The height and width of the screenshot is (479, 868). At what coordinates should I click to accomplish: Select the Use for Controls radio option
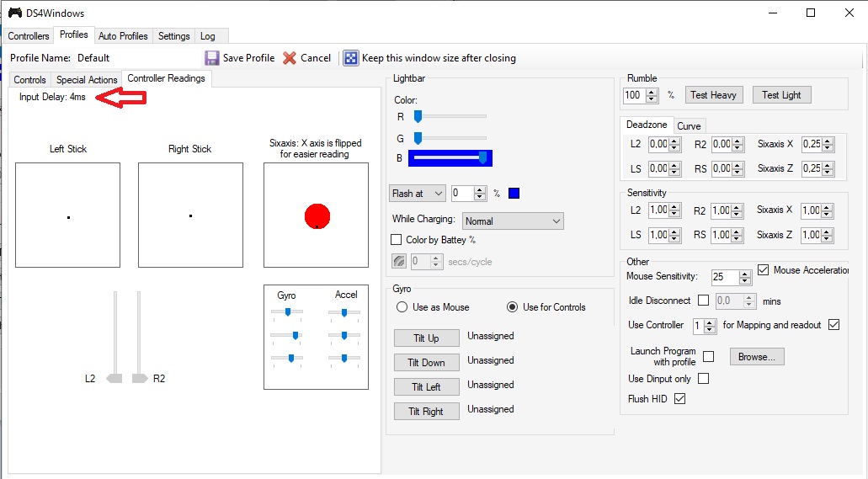click(x=513, y=307)
